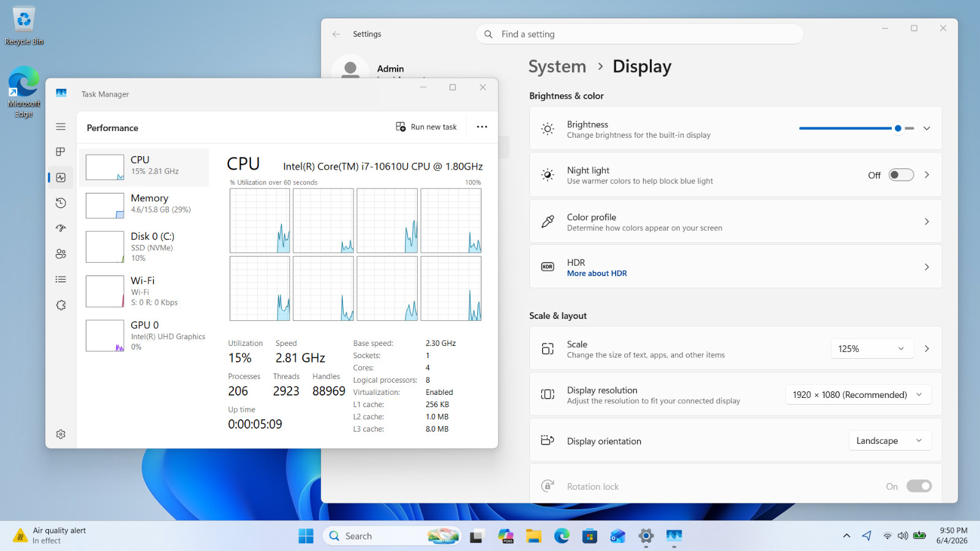Toggle the Rotation lock switch
The width and height of the screenshot is (980, 551).
click(919, 486)
